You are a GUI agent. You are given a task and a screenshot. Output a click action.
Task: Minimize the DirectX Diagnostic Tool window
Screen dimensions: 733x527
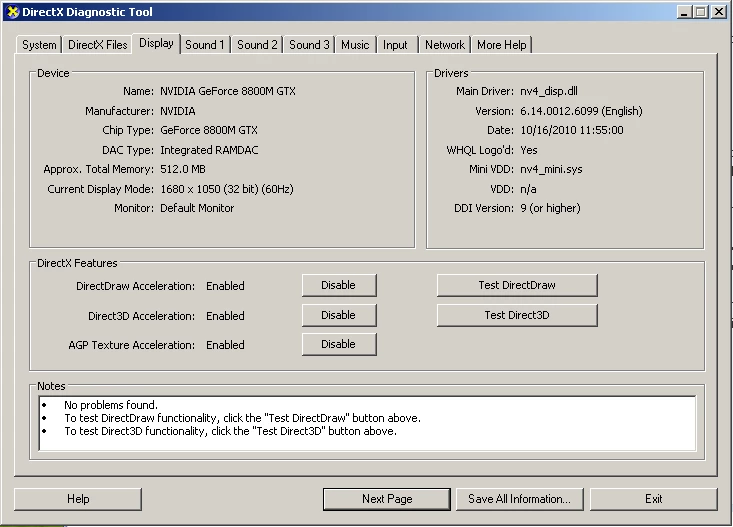(x=684, y=12)
